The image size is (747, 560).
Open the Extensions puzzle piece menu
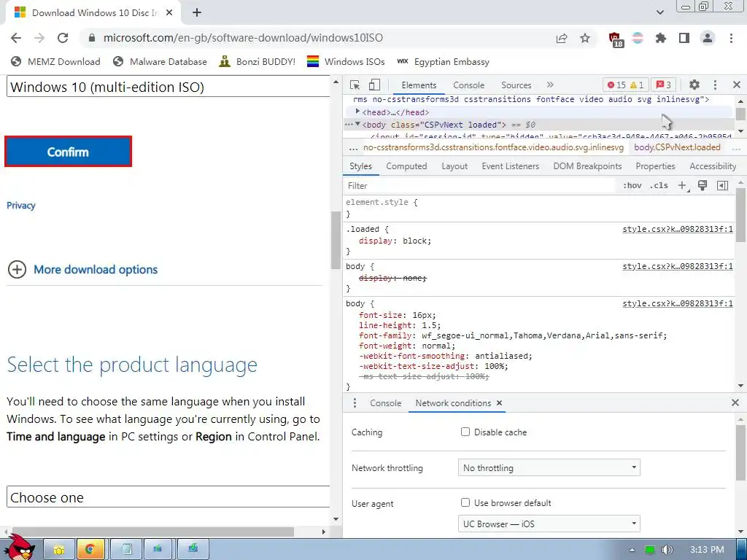coord(661,38)
